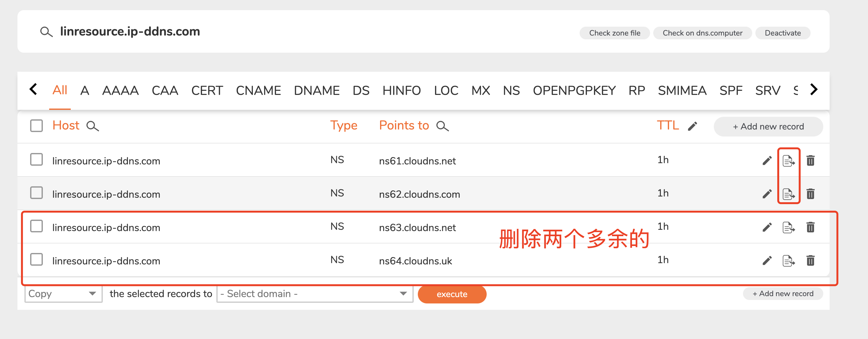Tick the select-all checkbox next to Host
868x339 pixels.
click(x=36, y=126)
